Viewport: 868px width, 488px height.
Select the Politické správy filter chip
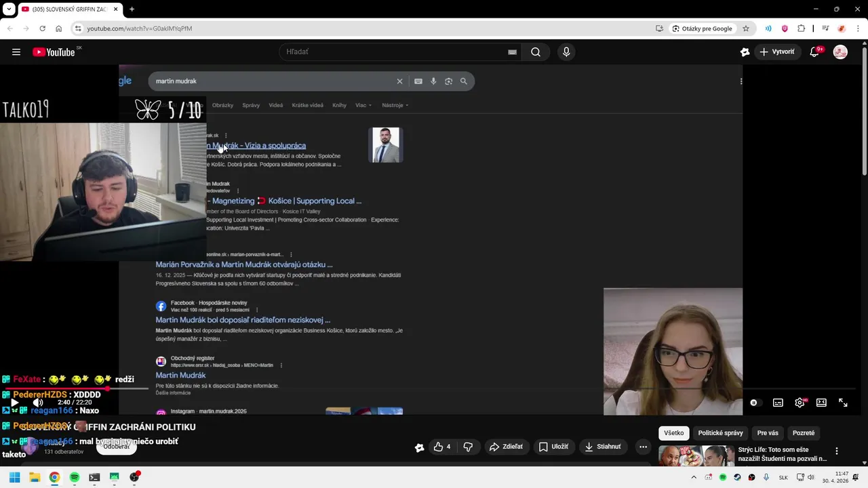tap(721, 432)
